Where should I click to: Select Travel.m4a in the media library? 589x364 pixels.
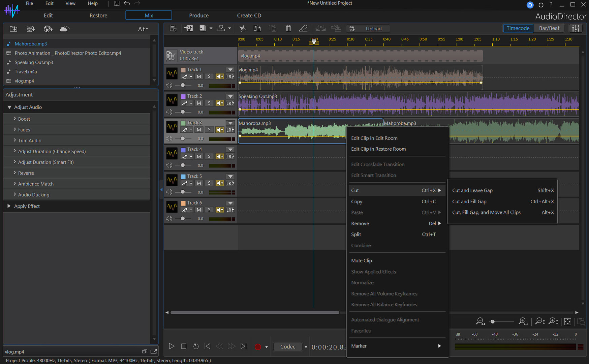click(26, 71)
